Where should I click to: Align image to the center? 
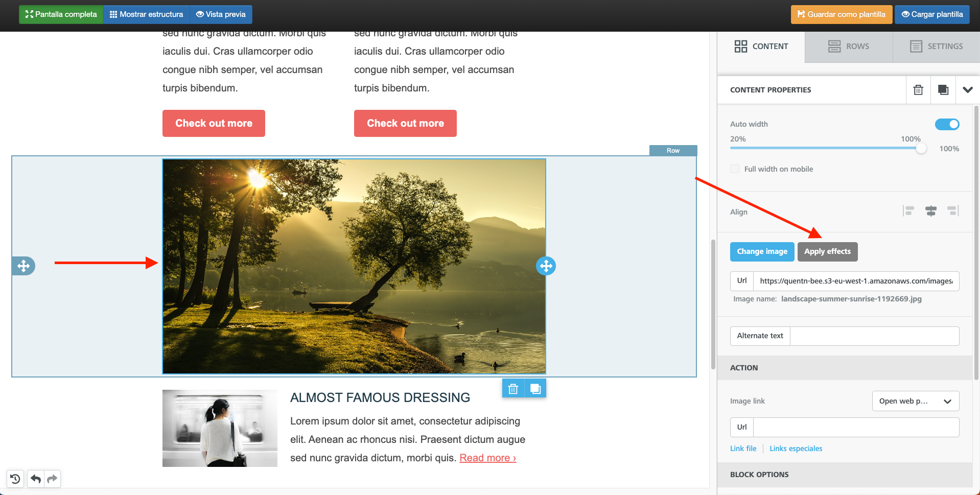point(930,210)
